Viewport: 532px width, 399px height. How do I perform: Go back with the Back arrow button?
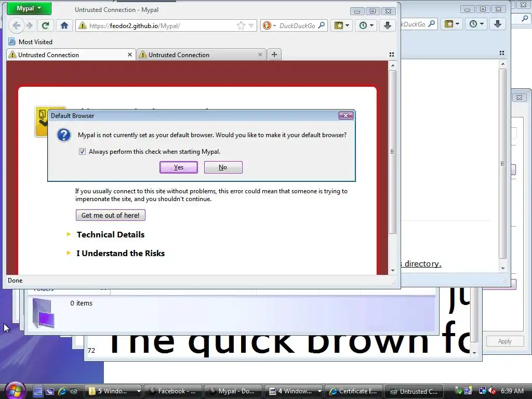[x=16, y=25]
